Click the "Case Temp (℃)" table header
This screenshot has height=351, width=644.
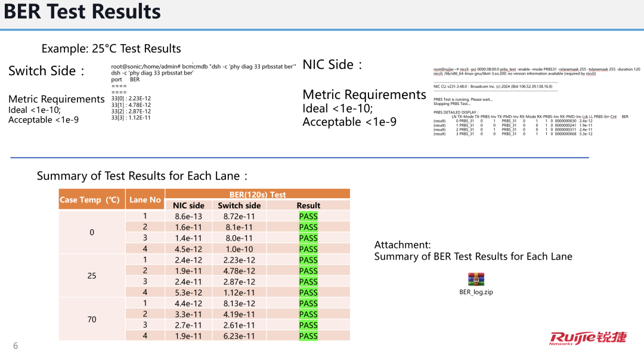92,200
